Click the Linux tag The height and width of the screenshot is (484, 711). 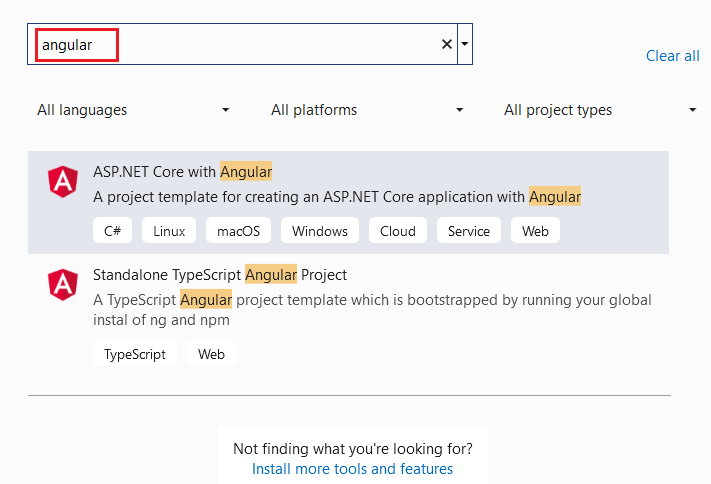[x=169, y=231]
